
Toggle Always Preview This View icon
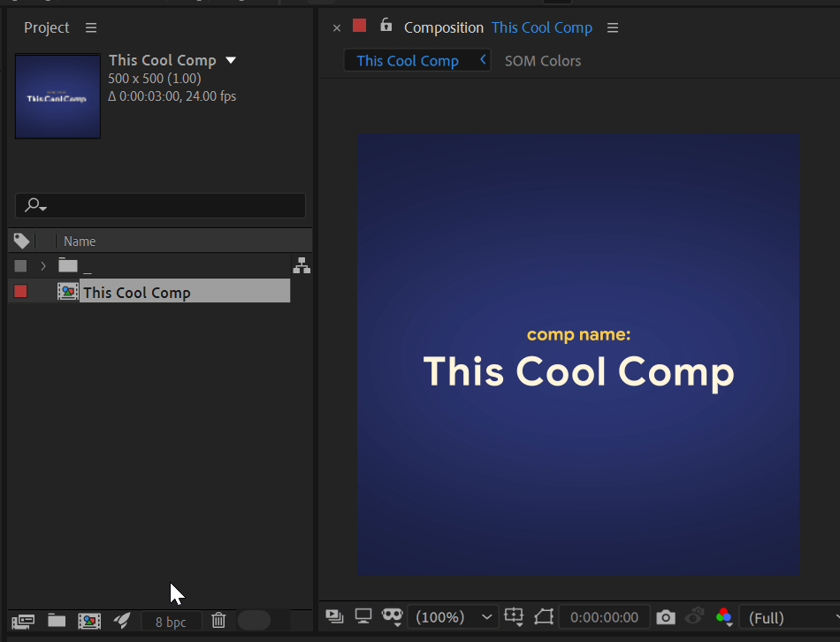coord(334,617)
